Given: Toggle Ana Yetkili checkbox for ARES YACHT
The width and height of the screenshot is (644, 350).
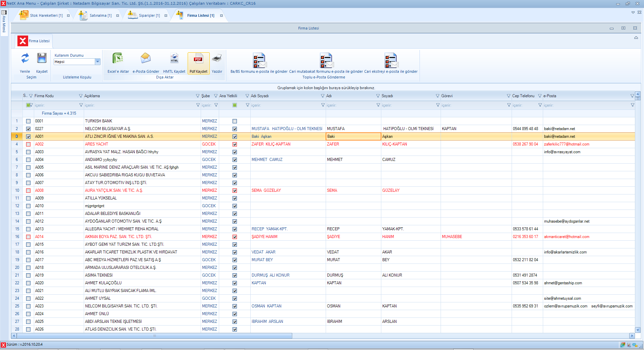Looking at the screenshot, I should [235, 144].
